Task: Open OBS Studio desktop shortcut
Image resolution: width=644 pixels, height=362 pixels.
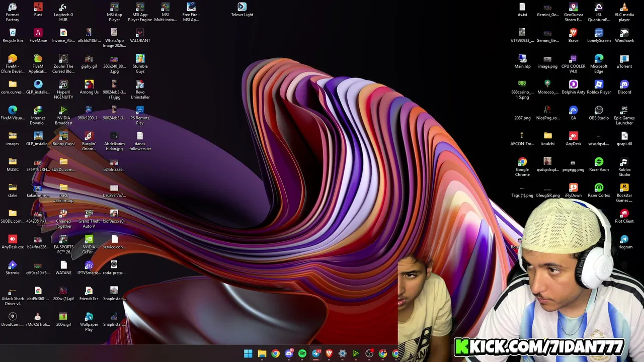Action: (599, 113)
